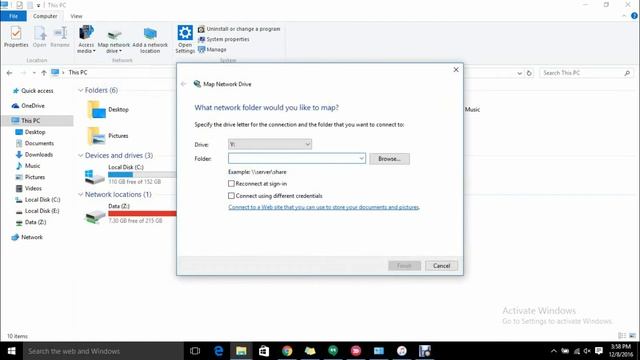Close the Map Network Drive dialog
The image size is (640, 360).
456,70
